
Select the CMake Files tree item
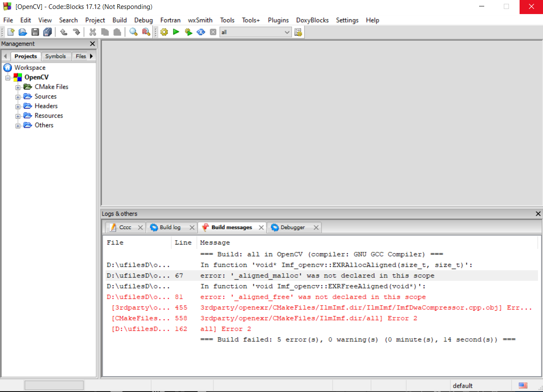click(52, 87)
